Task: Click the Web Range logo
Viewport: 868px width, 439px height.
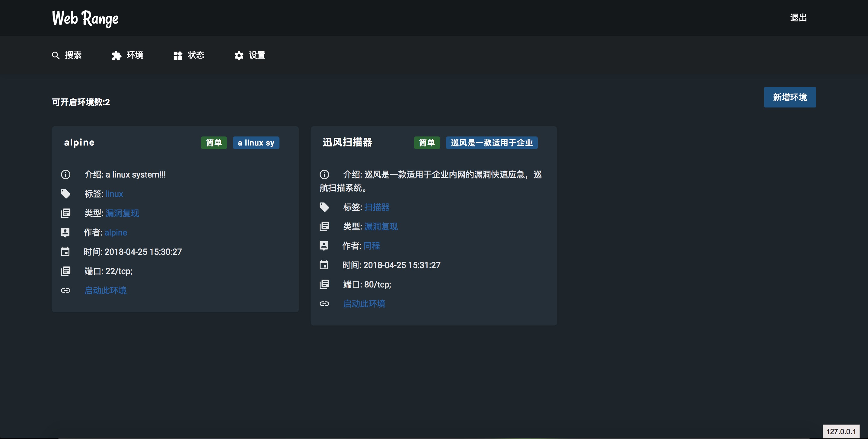Action: point(85,18)
